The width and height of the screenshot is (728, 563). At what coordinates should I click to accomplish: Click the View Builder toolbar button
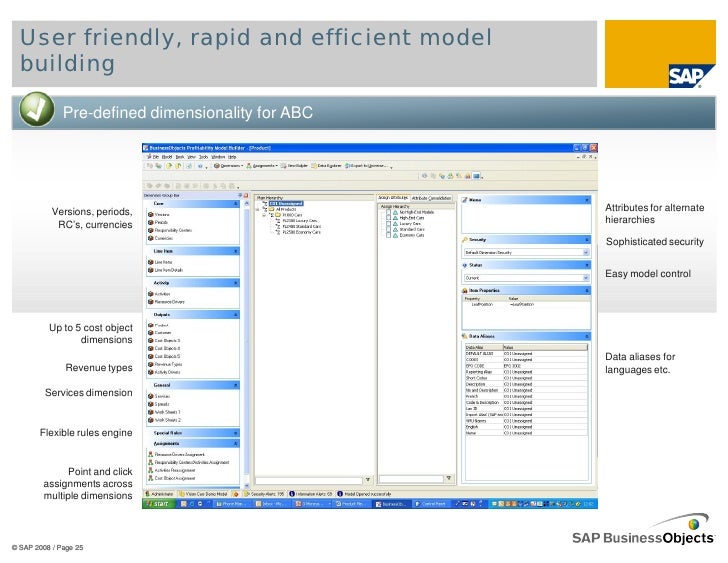294,166
